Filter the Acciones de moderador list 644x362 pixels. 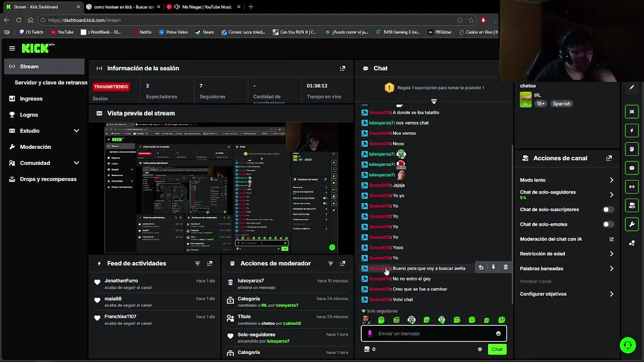pos(331,263)
